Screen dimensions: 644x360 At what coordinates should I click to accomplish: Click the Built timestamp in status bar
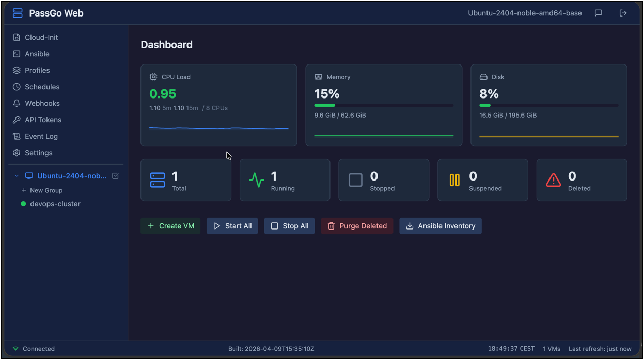coord(271,349)
